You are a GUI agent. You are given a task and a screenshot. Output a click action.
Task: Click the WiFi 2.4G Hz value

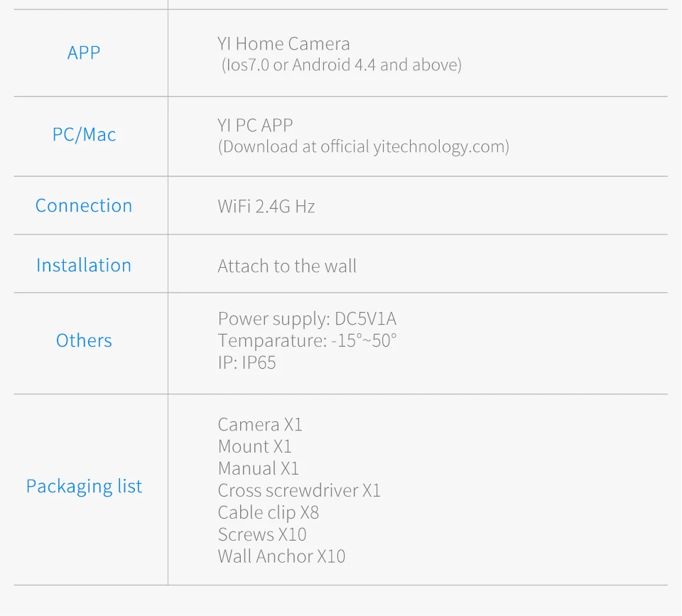coord(266,207)
